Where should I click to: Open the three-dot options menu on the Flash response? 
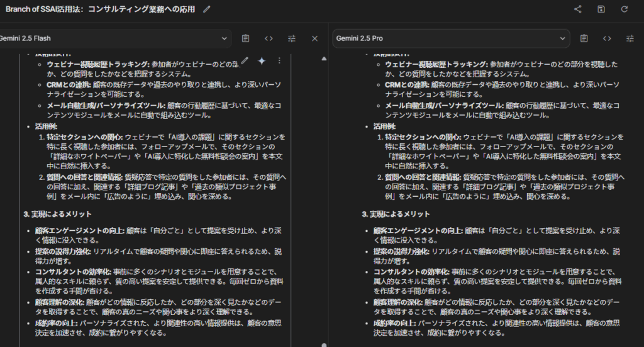point(279,61)
